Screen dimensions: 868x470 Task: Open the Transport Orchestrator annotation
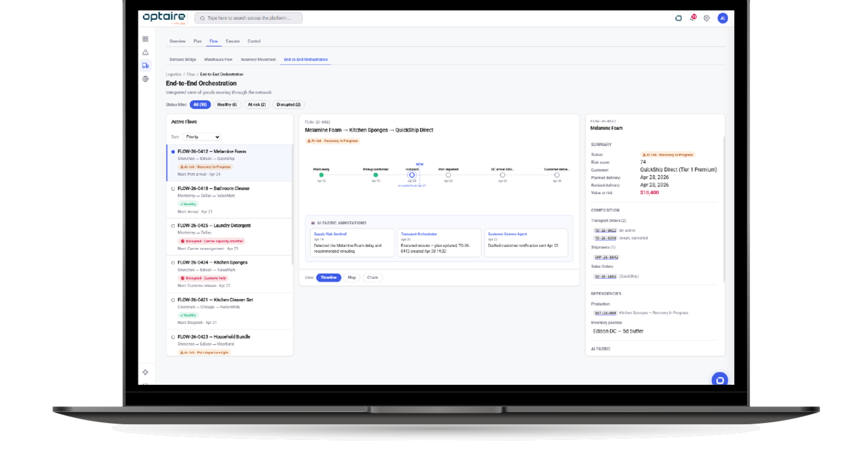[x=439, y=243]
